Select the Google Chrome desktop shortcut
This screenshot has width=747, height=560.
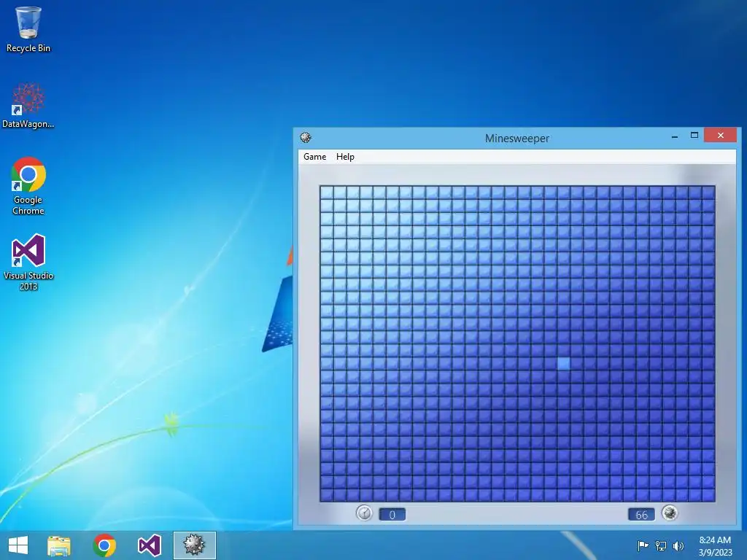28,186
